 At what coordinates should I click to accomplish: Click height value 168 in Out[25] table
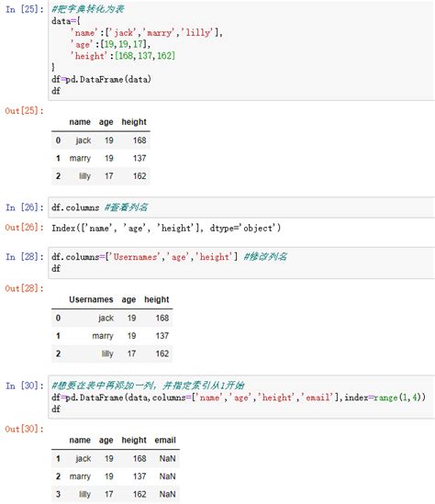pos(139,140)
